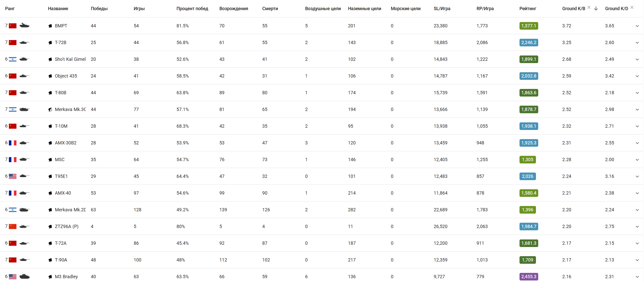Toggle sort direction arrow on Ground K/B
Image resolution: width=644 pixels, height=282 pixels.
coord(596,9)
